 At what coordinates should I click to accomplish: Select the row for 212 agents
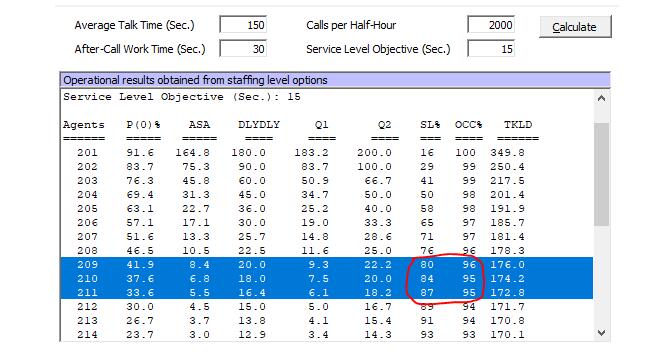327,307
